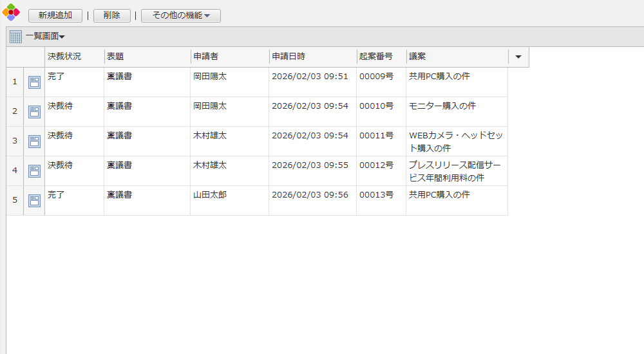Viewport: 644px width, 354px height.
Task: Click the 申請日時 column header
Action: coord(289,57)
